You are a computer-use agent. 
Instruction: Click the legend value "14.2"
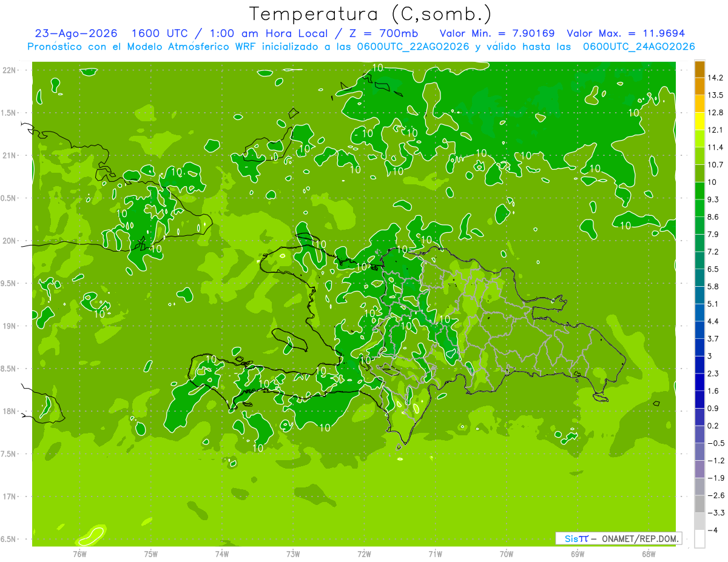click(x=715, y=78)
